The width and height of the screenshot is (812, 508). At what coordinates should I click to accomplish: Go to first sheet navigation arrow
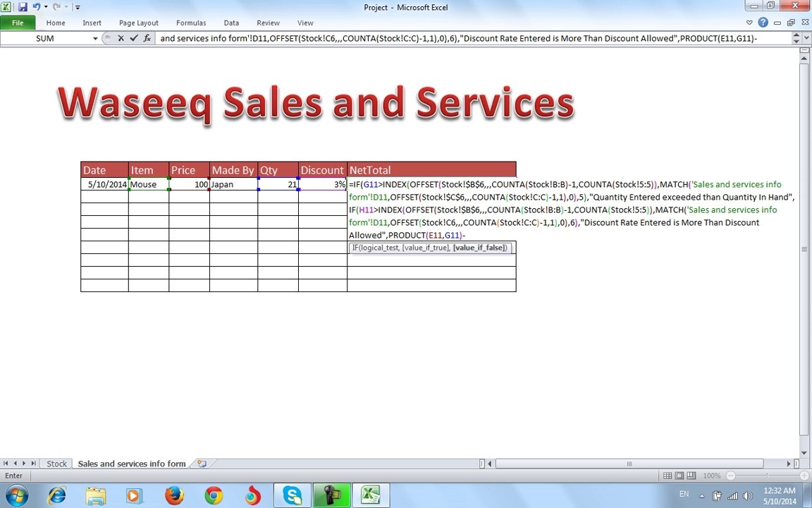tap(6, 464)
